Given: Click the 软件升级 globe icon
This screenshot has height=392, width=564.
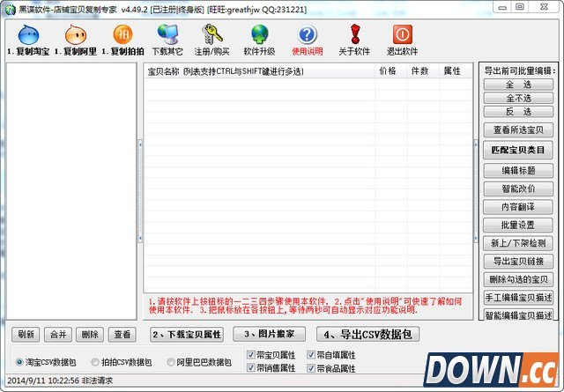Looking at the screenshot, I should pyautogui.click(x=260, y=35).
